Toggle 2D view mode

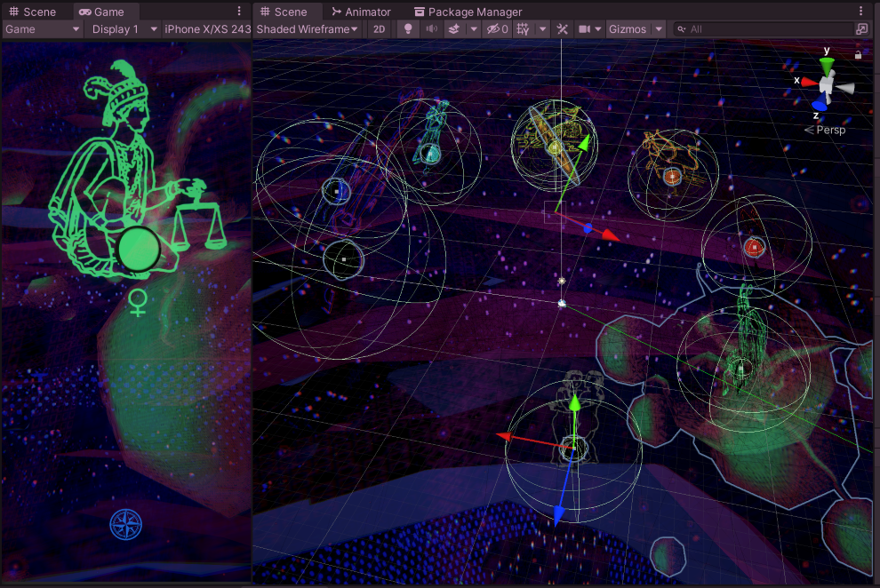pos(380,29)
